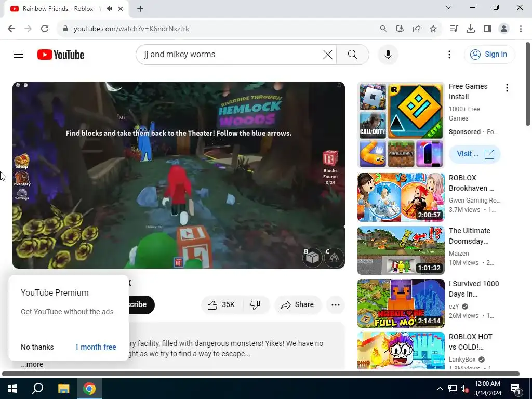Open the Windows Start menu
Screen dimensions: 532x399
point(12,389)
